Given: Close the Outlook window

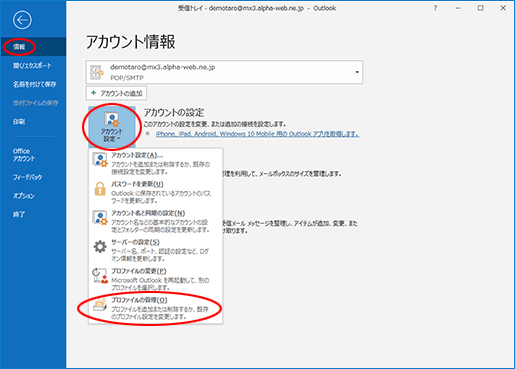Looking at the screenshot, I should (503, 8).
